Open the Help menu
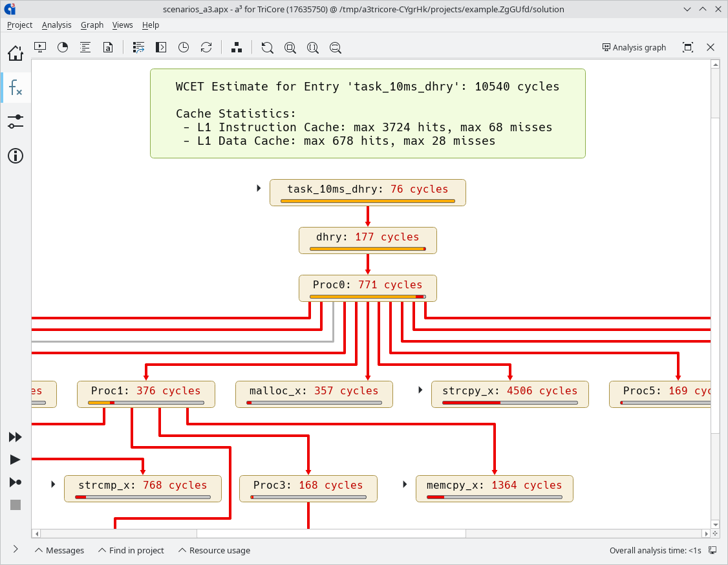Viewport: 728px width, 565px height. pyautogui.click(x=151, y=25)
